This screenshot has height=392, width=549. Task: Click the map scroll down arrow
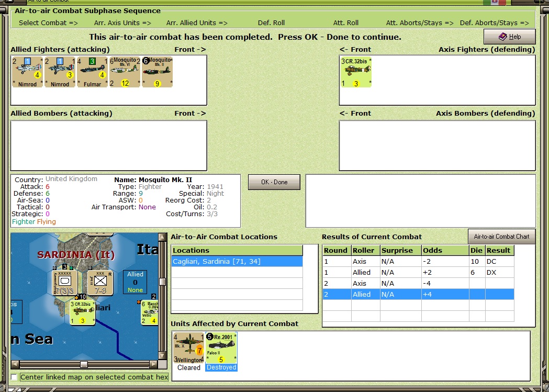(162, 355)
